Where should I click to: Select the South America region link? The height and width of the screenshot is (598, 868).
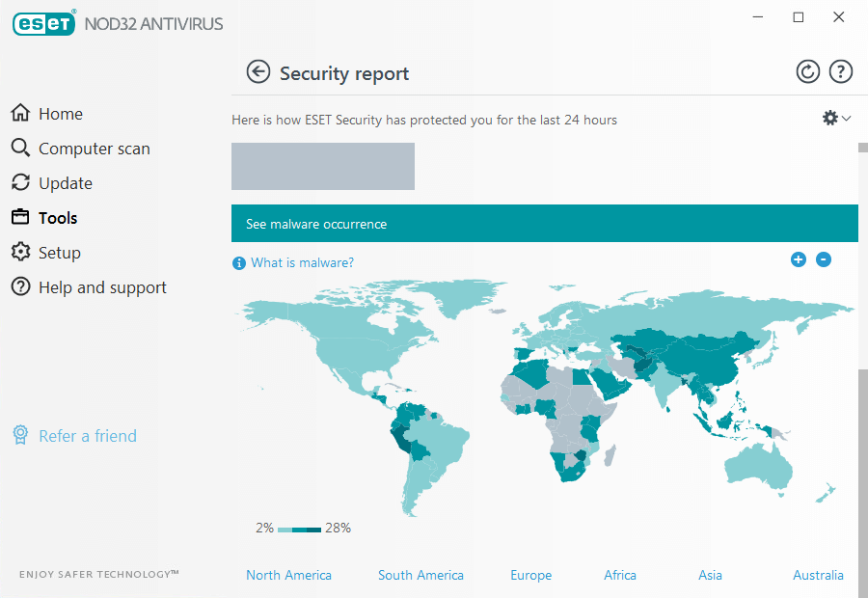pyautogui.click(x=420, y=575)
